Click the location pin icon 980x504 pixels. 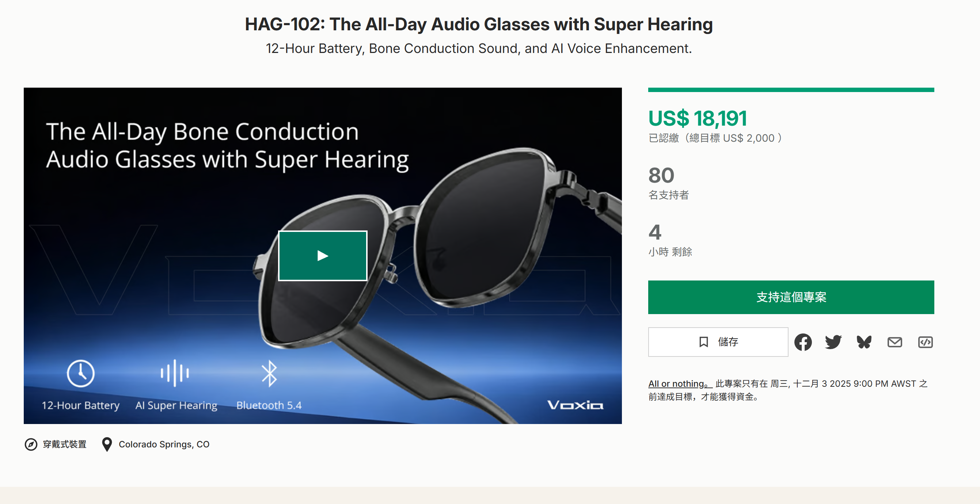(107, 444)
